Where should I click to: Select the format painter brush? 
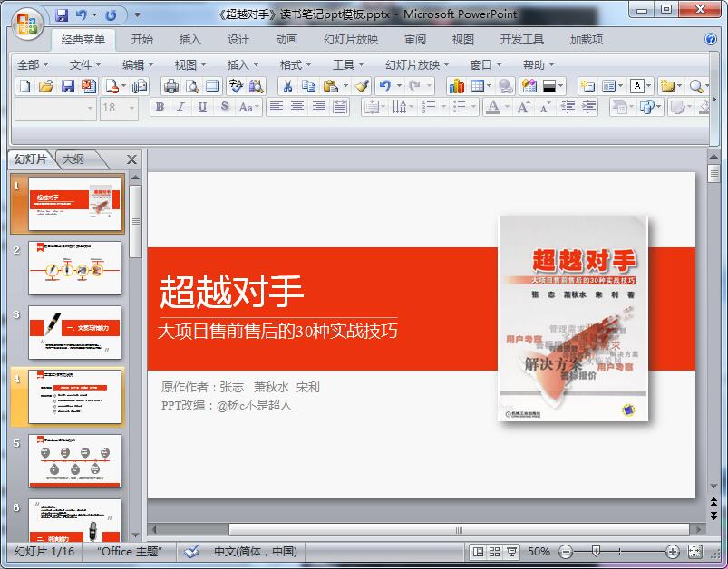[362, 86]
